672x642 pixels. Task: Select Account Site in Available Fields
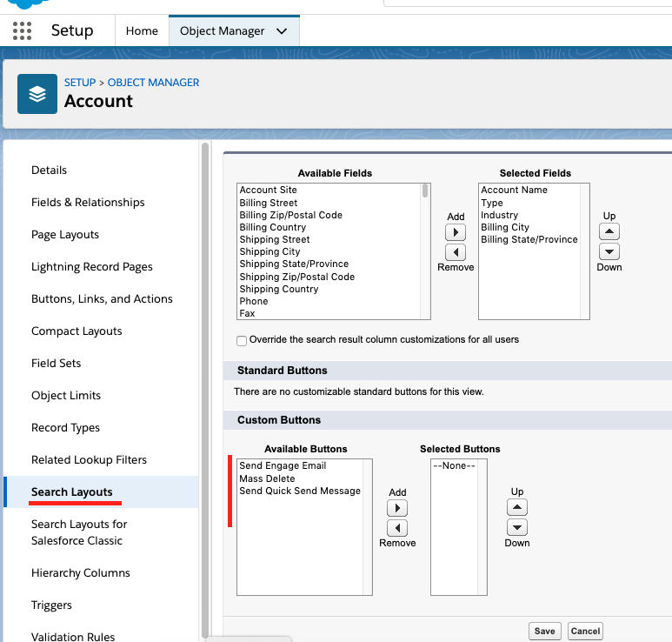tap(269, 190)
